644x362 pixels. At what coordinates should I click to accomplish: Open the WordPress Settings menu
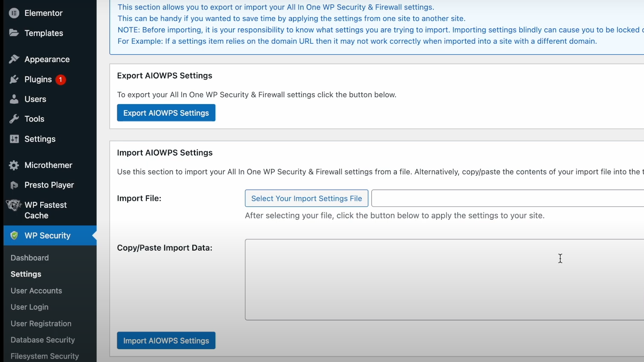(x=40, y=139)
